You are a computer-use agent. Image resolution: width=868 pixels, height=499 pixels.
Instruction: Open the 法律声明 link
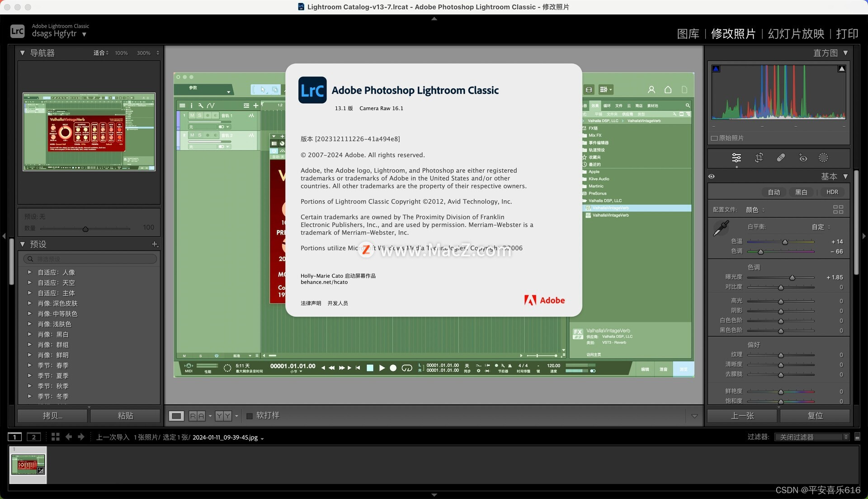pyautogui.click(x=311, y=304)
